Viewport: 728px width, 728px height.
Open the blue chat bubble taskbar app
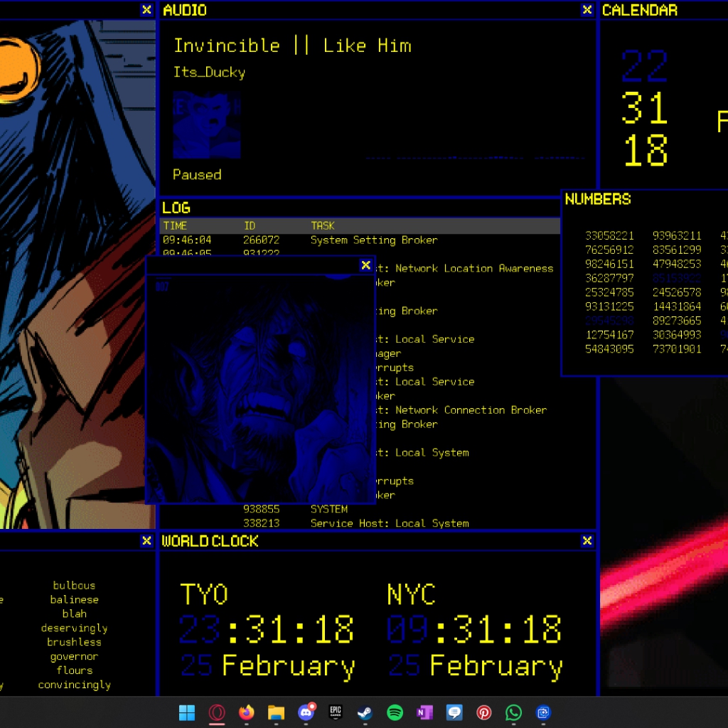pos(454,712)
